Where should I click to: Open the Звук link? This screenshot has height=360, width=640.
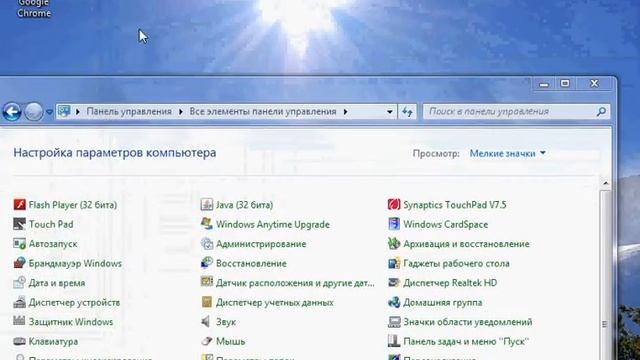(x=226, y=322)
